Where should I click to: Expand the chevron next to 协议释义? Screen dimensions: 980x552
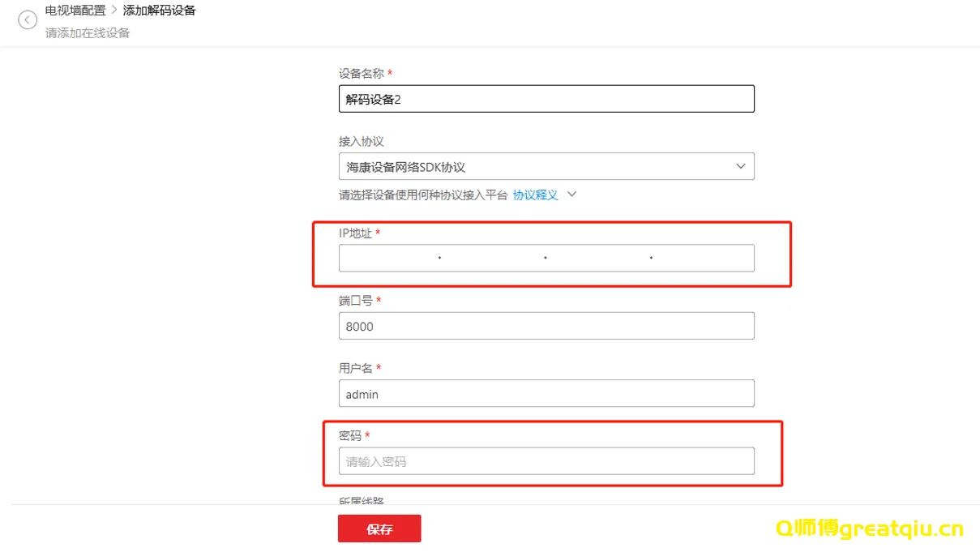(x=571, y=195)
